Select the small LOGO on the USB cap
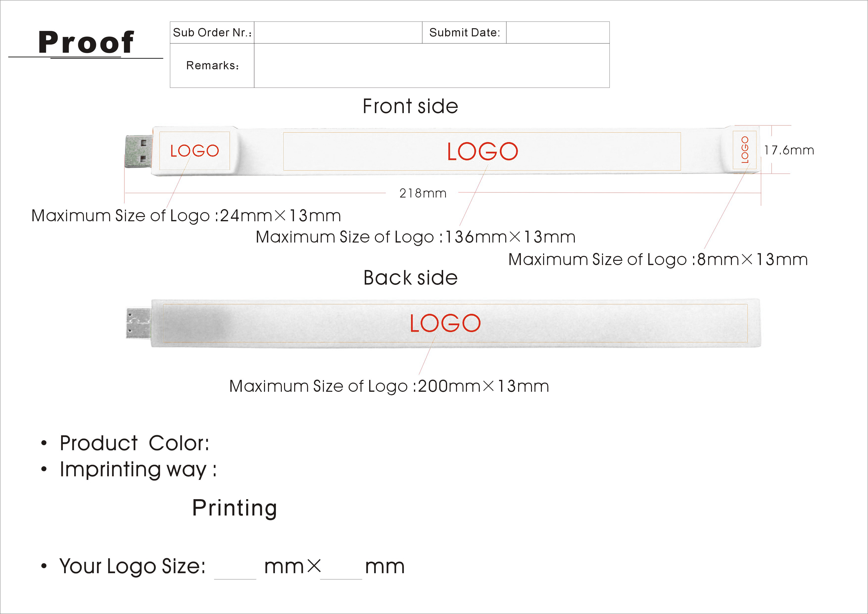The width and height of the screenshot is (868, 614). coord(194,151)
